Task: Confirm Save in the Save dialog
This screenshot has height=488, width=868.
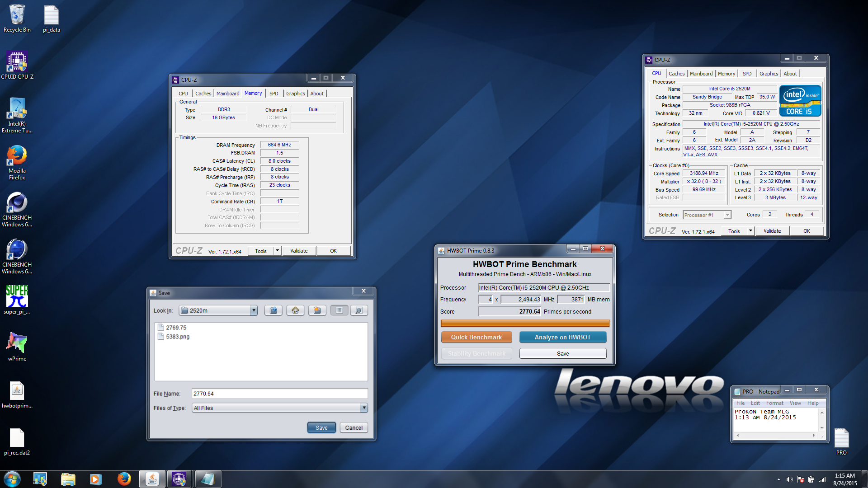Action: 321,428
